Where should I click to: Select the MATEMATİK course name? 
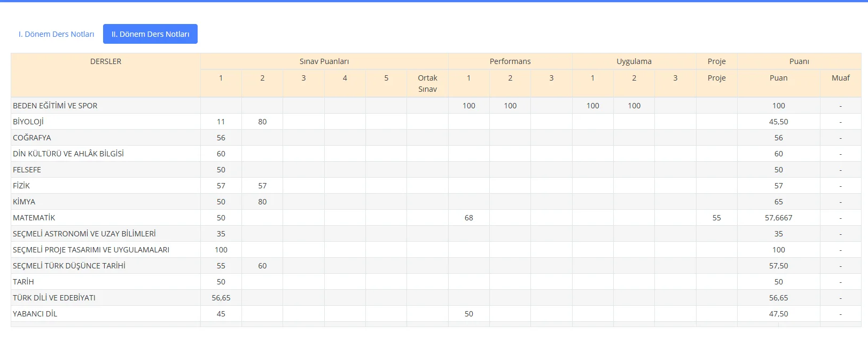tap(34, 218)
